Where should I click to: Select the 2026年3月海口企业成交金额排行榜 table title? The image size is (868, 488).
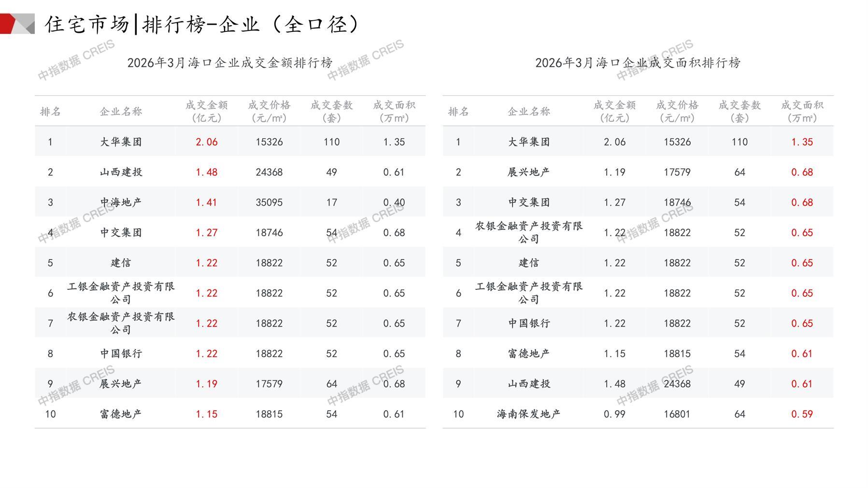coord(230,63)
